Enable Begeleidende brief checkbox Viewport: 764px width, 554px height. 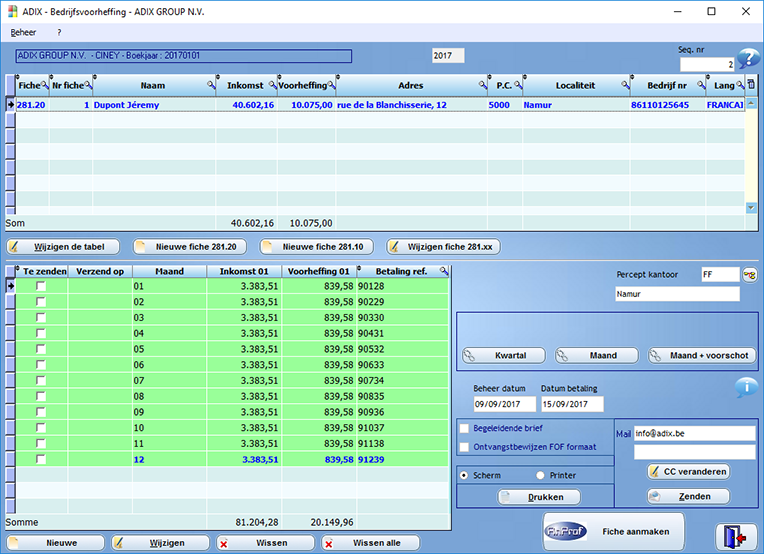coord(464,429)
